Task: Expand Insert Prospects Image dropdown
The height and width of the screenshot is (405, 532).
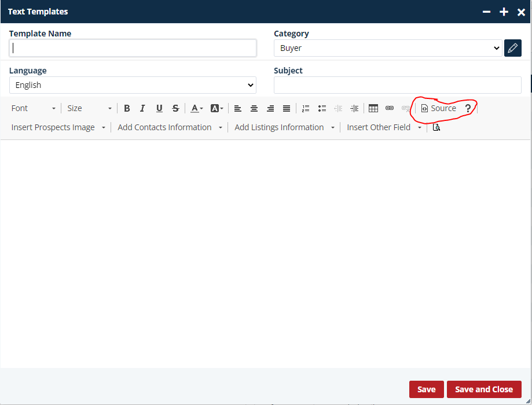Action: coord(58,127)
